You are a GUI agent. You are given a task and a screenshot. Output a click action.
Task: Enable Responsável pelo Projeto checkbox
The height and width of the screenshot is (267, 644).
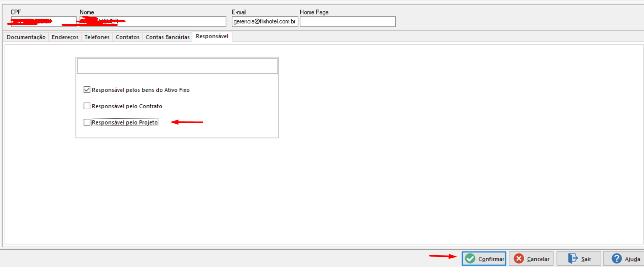pyautogui.click(x=87, y=122)
